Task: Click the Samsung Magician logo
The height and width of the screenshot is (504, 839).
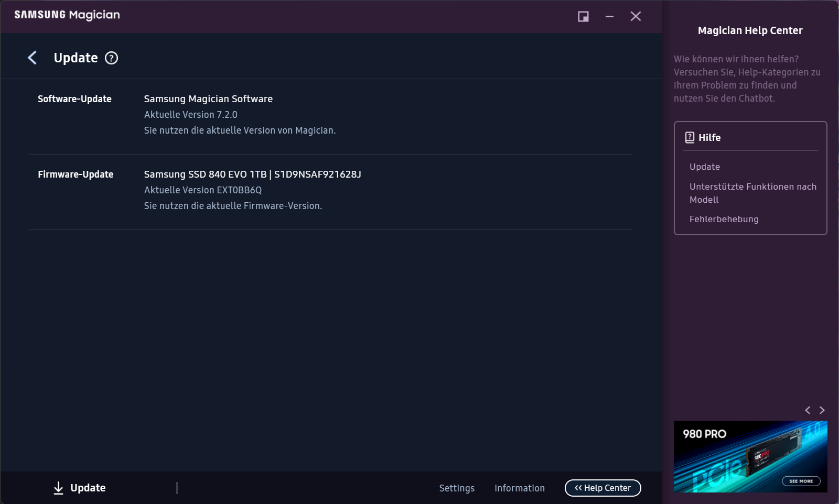Action: tap(67, 15)
